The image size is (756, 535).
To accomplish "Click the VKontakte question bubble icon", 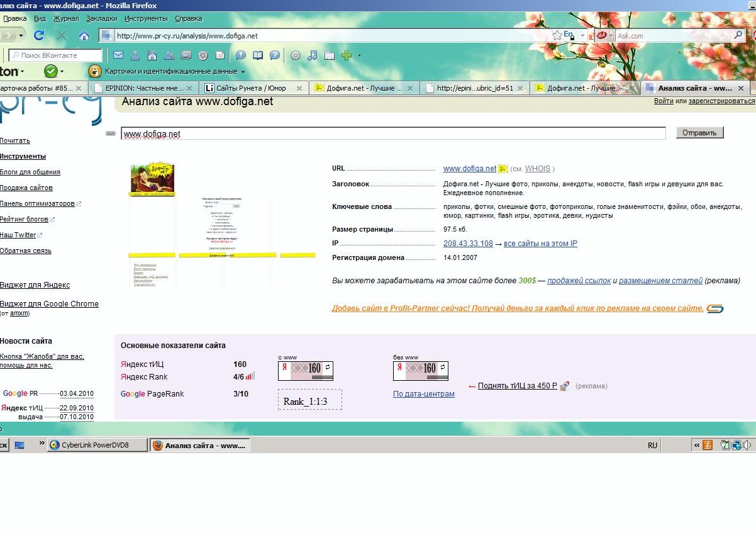I will pos(275,55).
